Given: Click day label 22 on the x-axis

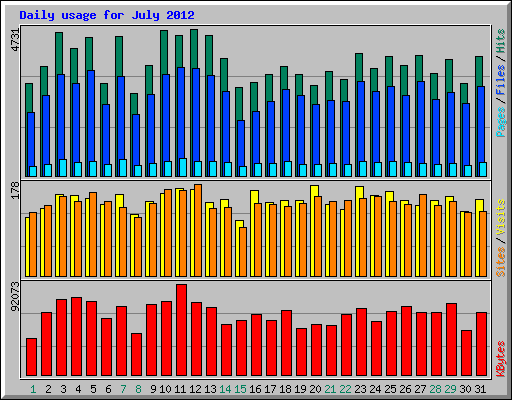Looking at the screenshot, I should [x=345, y=389].
